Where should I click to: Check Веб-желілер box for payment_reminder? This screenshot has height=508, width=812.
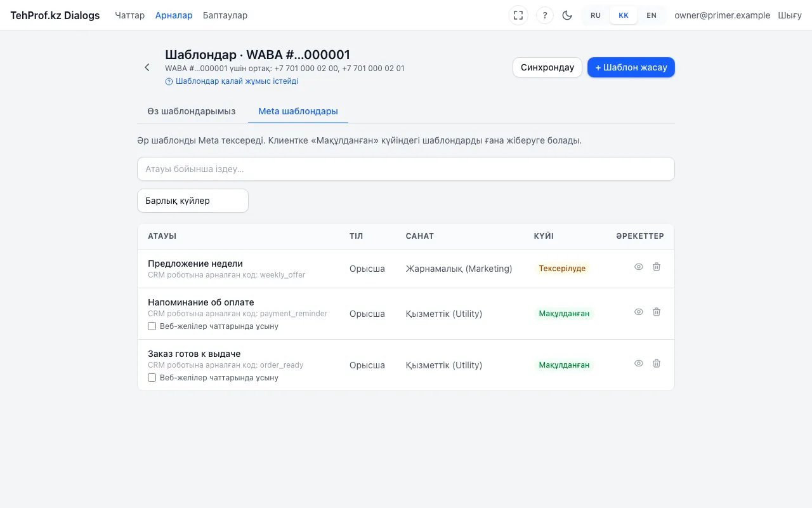pyautogui.click(x=152, y=326)
